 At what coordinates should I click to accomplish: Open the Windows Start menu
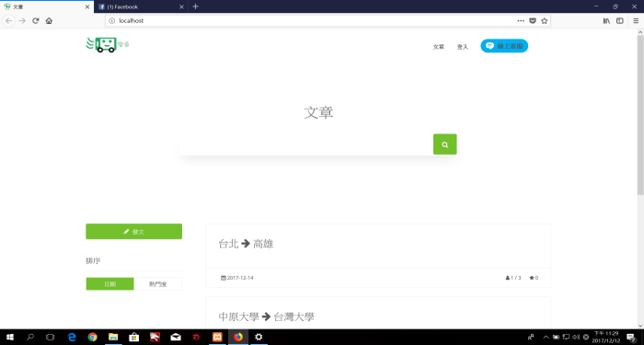(x=10, y=338)
